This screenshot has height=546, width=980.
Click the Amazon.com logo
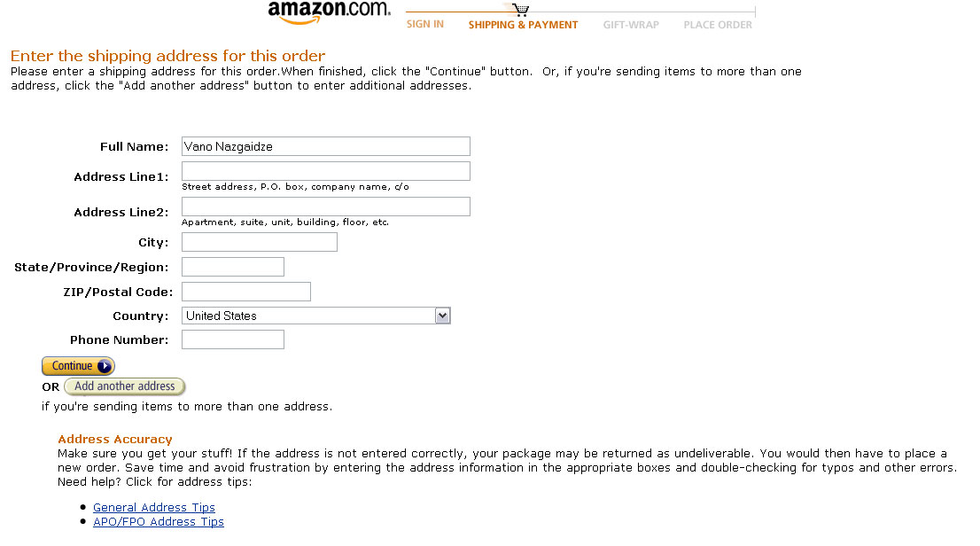pos(329,12)
